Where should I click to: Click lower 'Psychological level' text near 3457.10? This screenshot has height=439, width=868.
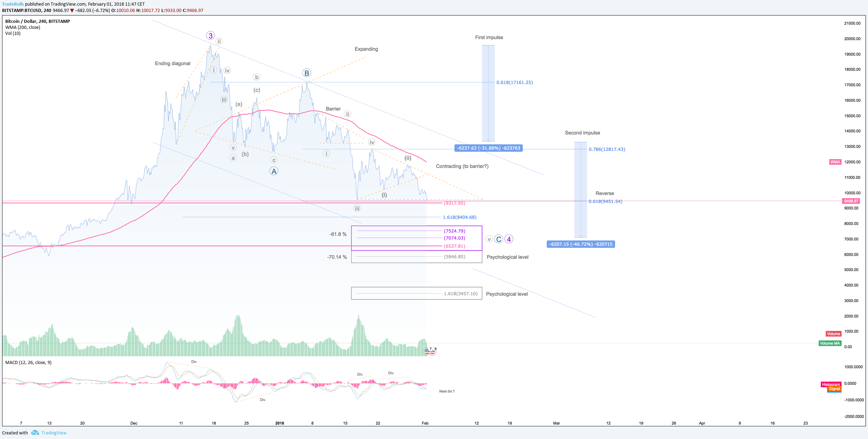pyautogui.click(x=507, y=294)
